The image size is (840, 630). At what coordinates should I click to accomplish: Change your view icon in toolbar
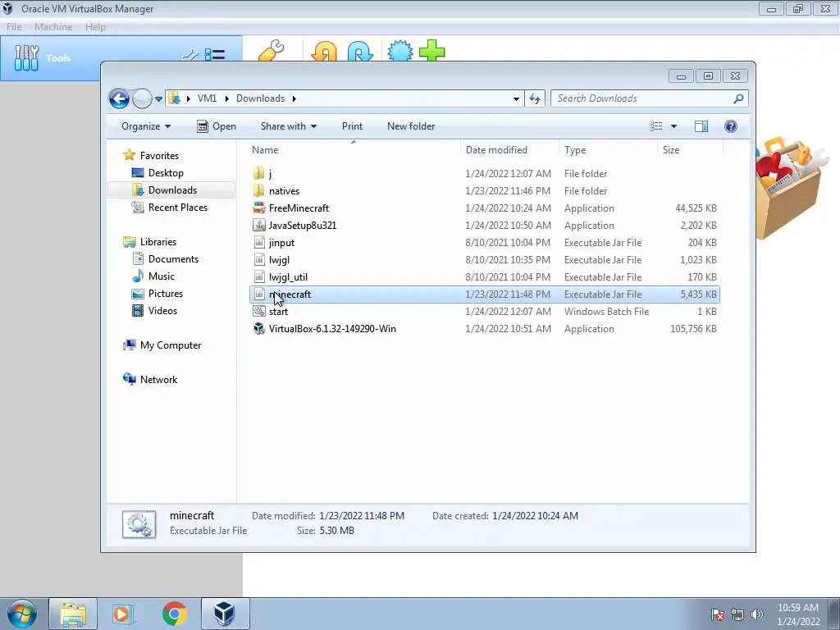pyautogui.click(x=655, y=126)
